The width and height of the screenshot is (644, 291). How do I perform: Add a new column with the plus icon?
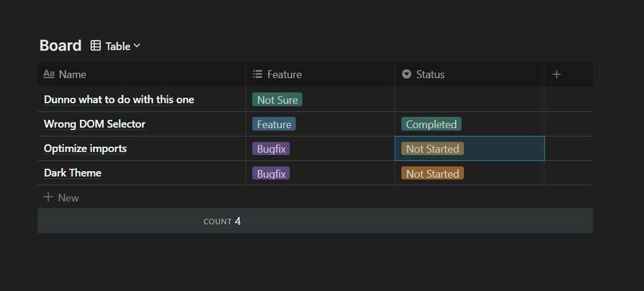[556, 74]
